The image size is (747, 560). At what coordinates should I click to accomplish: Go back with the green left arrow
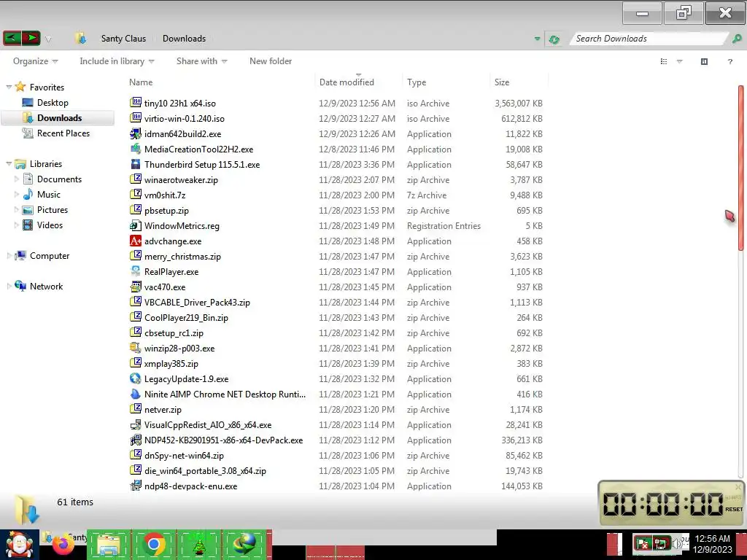pos(12,38)
